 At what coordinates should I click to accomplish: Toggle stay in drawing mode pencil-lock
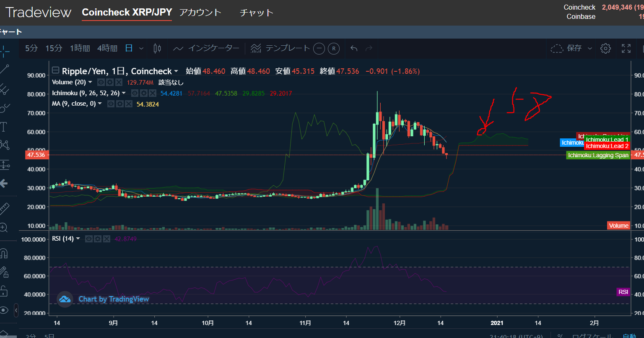pyautogui.click(x=4, y=272)
